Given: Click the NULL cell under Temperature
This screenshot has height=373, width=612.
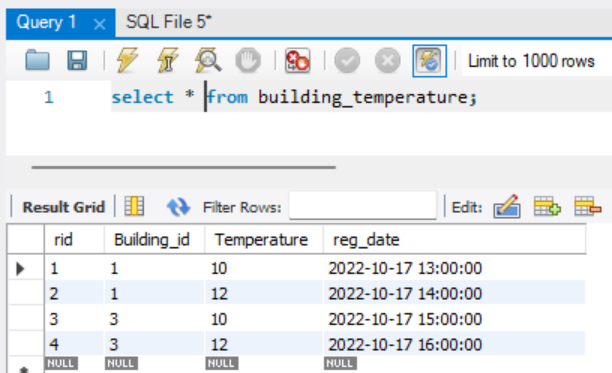Looking at the screenshot, I should coord(222,363).
